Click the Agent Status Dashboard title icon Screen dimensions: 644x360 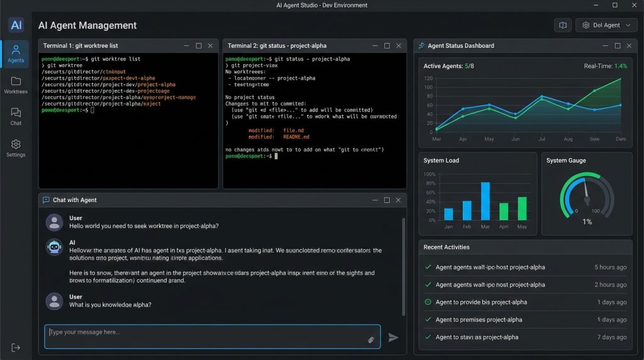(421, 45)
